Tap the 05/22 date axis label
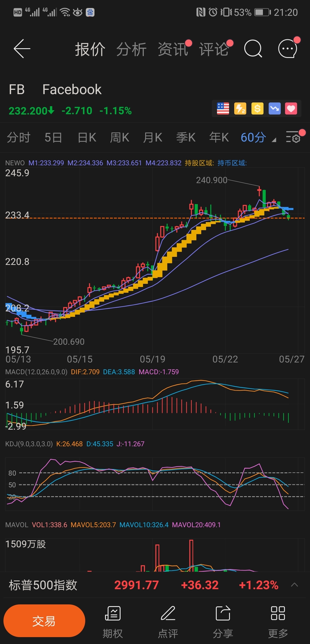Viewport: 310px width, 644px height. pos(225,359)
